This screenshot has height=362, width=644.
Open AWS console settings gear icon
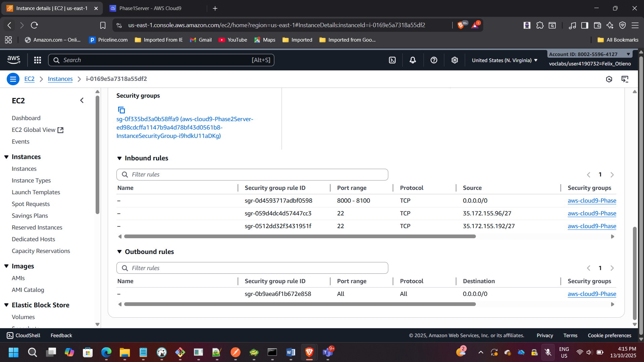coord(455,60)
